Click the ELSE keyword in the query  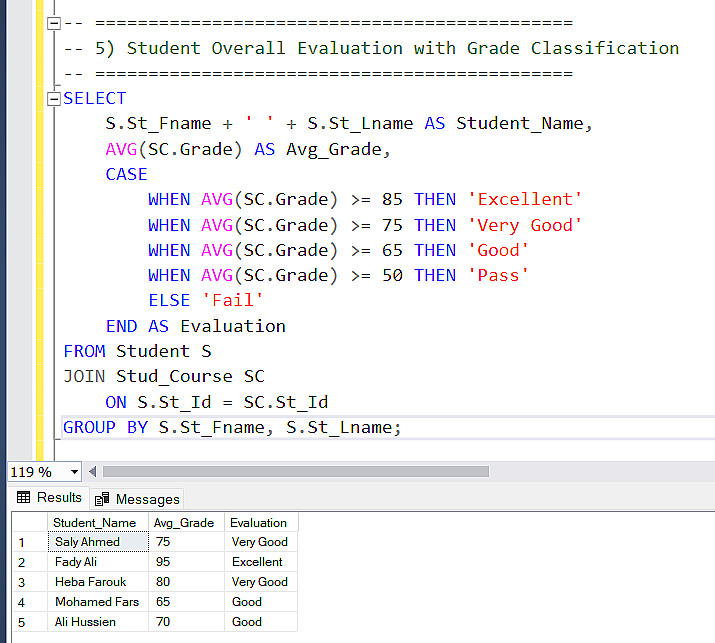[169, 301]
